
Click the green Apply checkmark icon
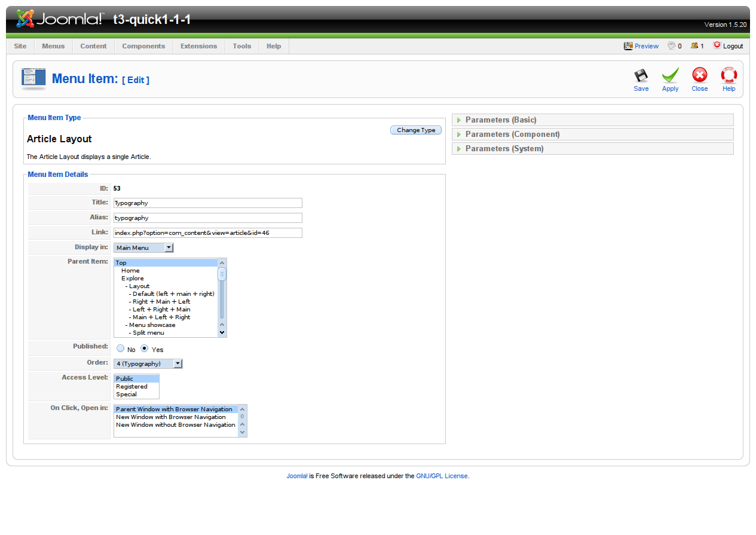tap(670, 75)
